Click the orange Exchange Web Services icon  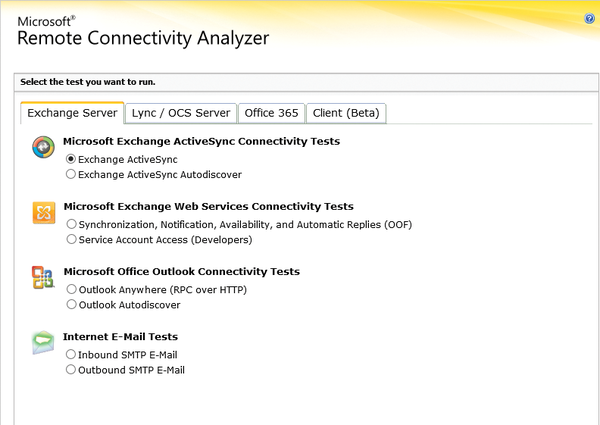[44, 212]
